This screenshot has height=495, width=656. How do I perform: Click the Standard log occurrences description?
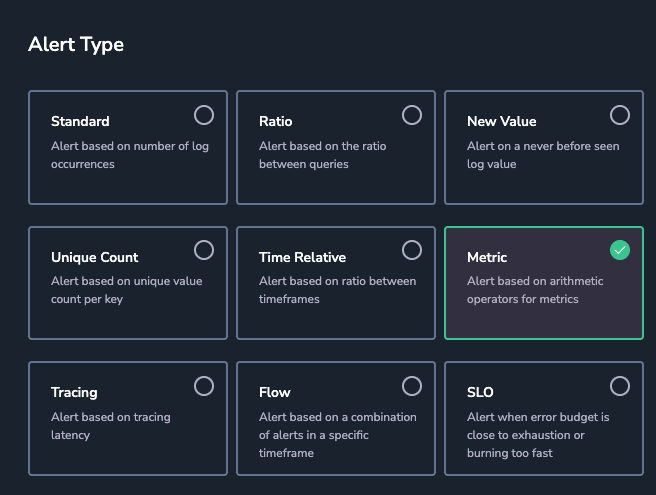click(130, 155)
